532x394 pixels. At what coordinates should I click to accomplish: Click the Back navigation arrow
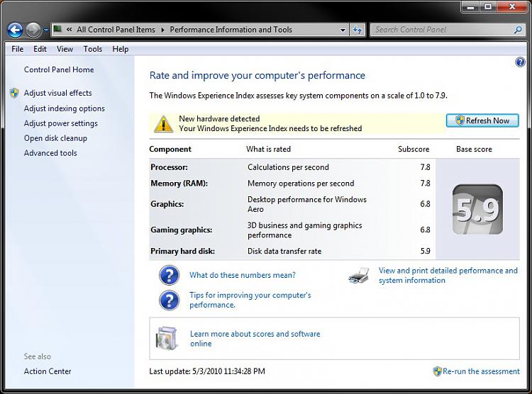tap(16, 30)
